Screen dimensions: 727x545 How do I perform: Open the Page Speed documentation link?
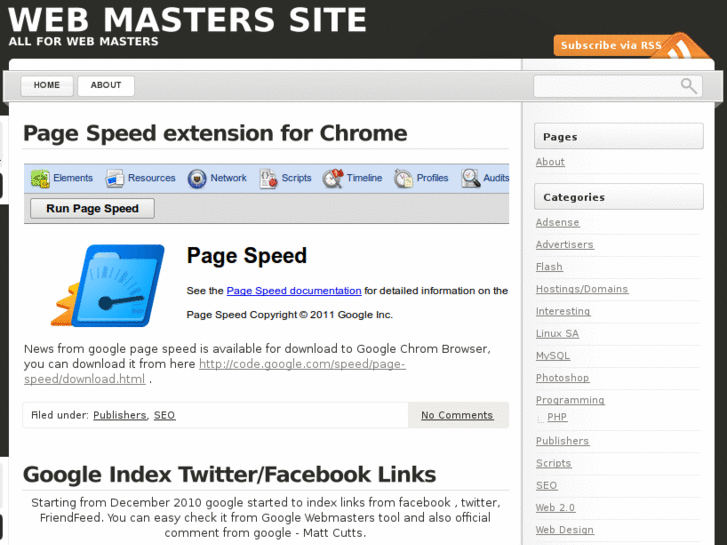(x=294, y=291)
